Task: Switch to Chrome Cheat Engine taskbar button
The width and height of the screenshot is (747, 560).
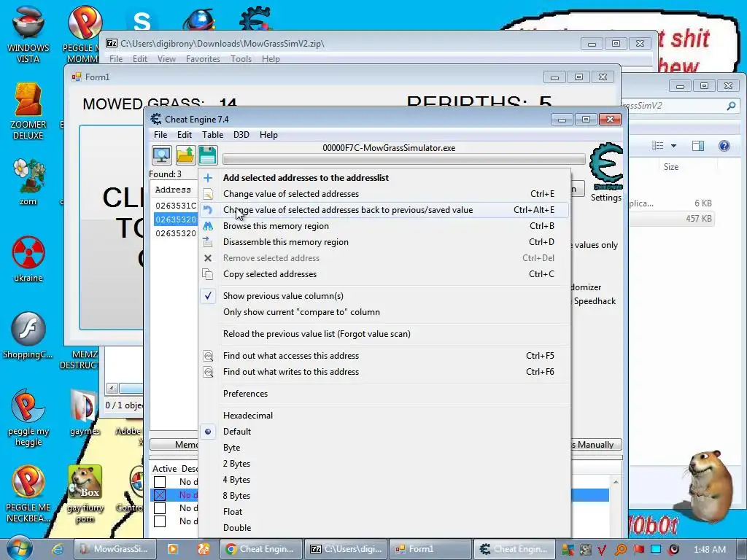Action: pyautogui.click(x=261, y=549)
